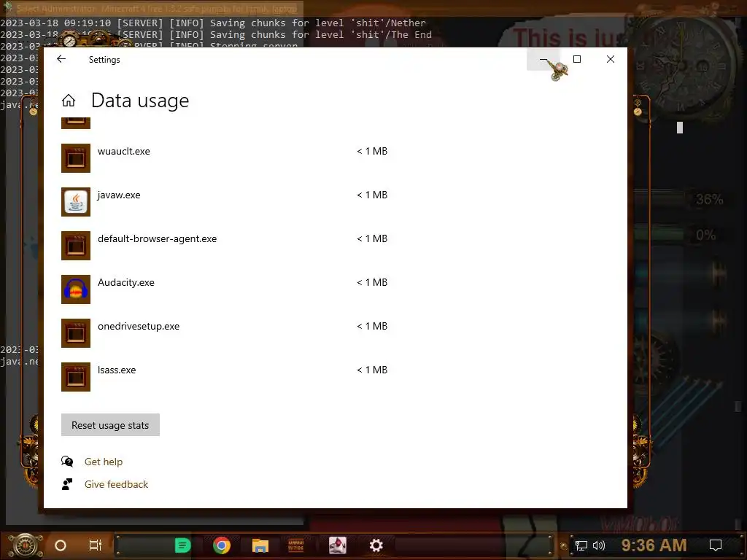Launch Google Chrome from taskbar
This screenshot has height=560, width=747.
pos(222,545)
